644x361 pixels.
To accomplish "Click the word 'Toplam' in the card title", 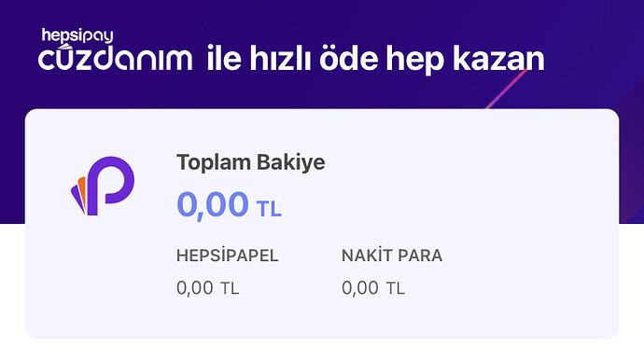I will coord(214,162).
